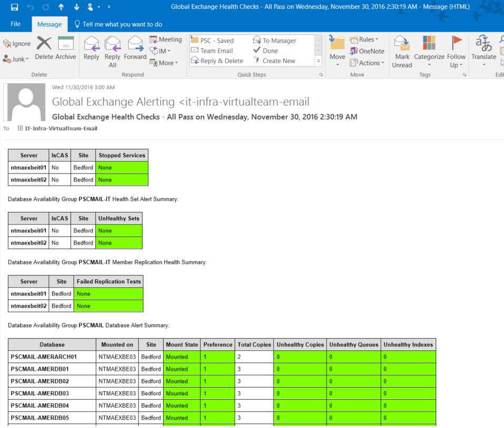
Task: Expand the IT-Infra-VirtualTeam-Email recipient group
Action: click(x=20, y=128)
